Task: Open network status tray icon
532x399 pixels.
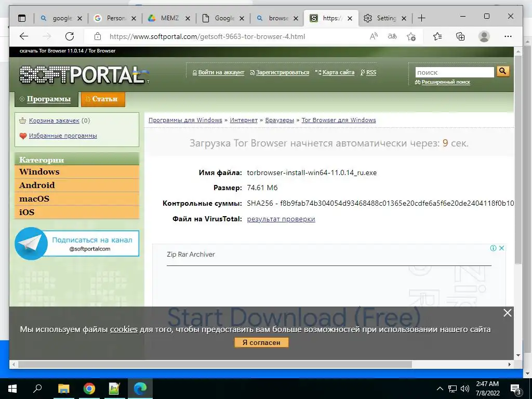Action: tap(453, 389)
